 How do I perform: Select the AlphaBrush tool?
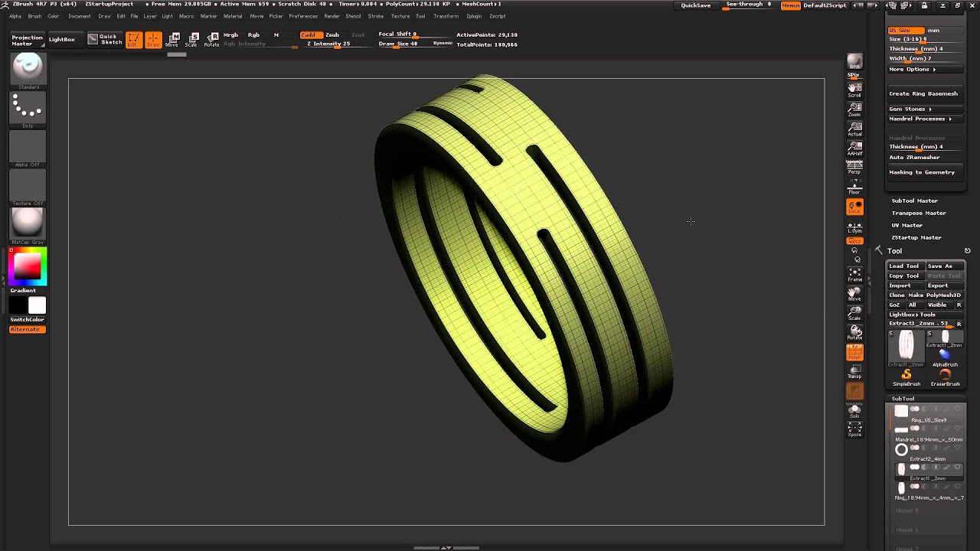945,357
